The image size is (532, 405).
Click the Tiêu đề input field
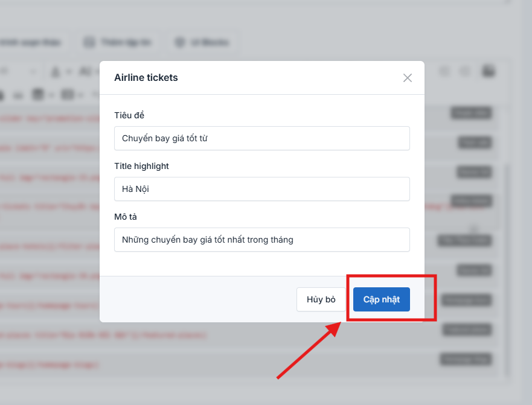point(262,138)
